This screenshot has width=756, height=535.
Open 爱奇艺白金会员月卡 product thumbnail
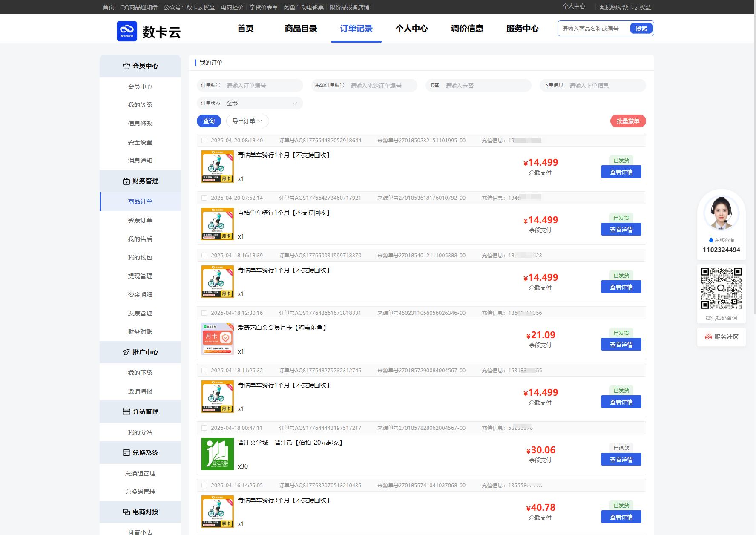tap(218, 339)
